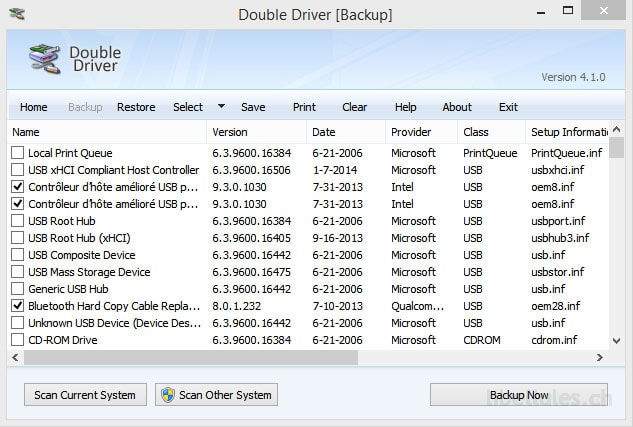
Task: Select the PrintQueue class cell
Action: pyautogui.click(x=490, y=153)
